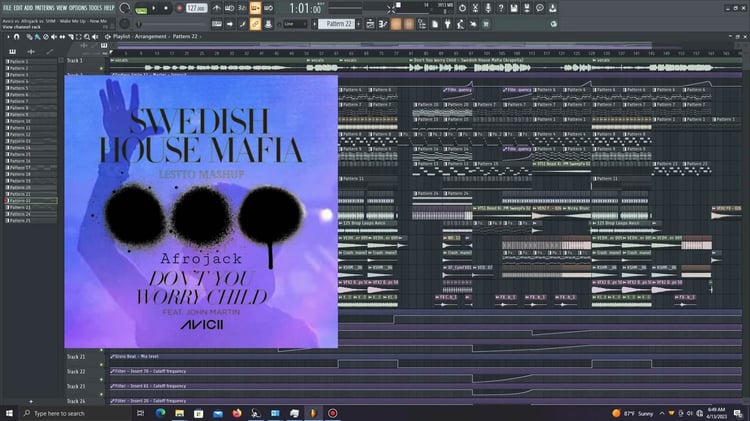Image resolution: width=750 pixels, height=421 pixels.
Task: Click the next pattern arrow right of Pattern 22
Action: [359, 24]
